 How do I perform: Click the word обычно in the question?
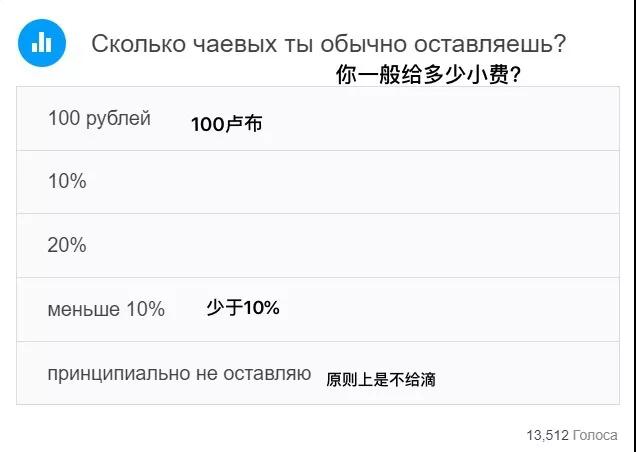pyautogui.click(x=363, y=44)
